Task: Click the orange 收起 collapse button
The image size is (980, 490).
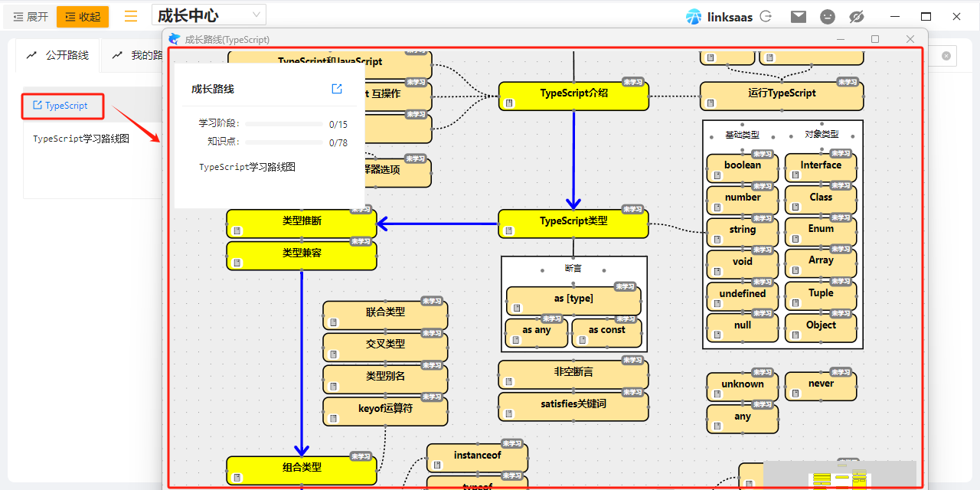Action: tap(83, 17)
